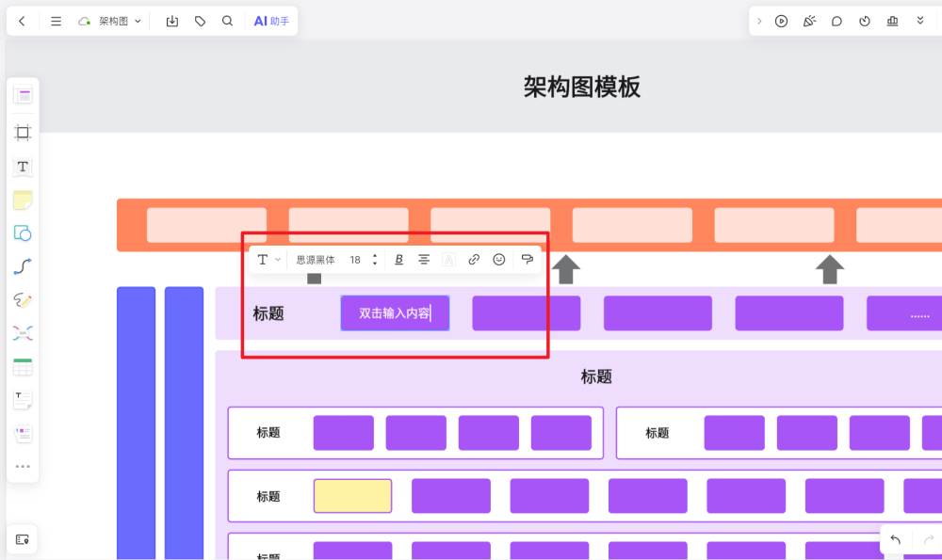The height and width of the screenshot is (560, 942).
Task: Insert a table with the table tool
Action: 23,366
